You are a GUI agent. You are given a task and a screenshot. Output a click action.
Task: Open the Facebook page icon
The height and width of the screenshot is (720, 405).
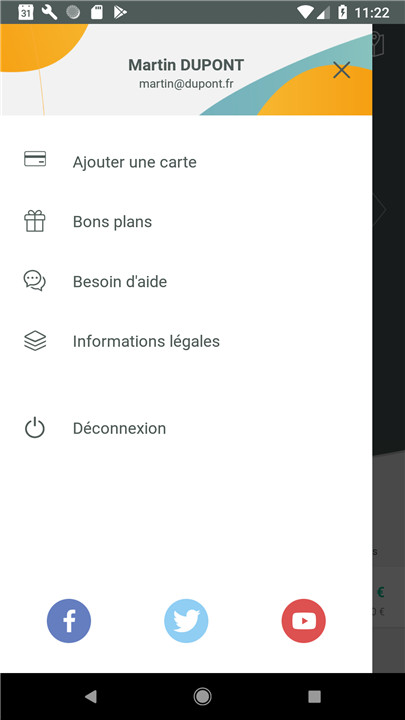pyautogui.click(x=69, y=621)
